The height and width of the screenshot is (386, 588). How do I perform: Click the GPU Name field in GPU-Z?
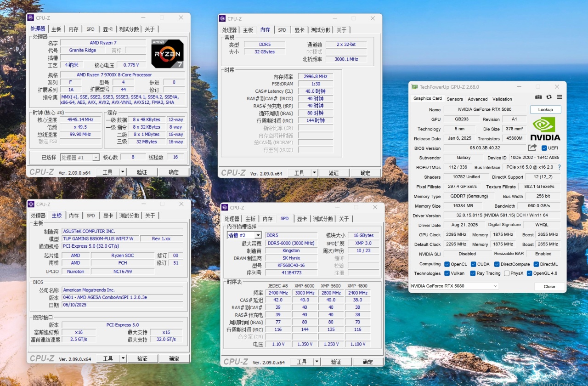[485, 110]
